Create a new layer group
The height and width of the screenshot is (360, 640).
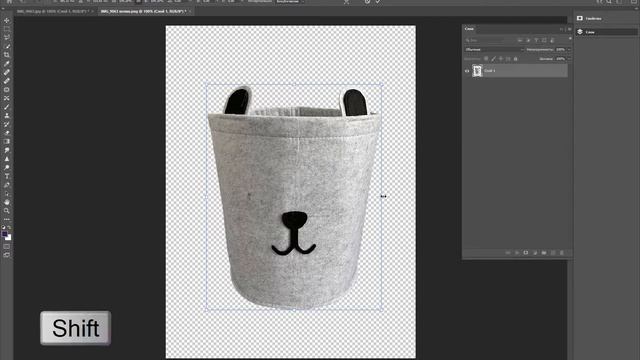click(544, 253)
